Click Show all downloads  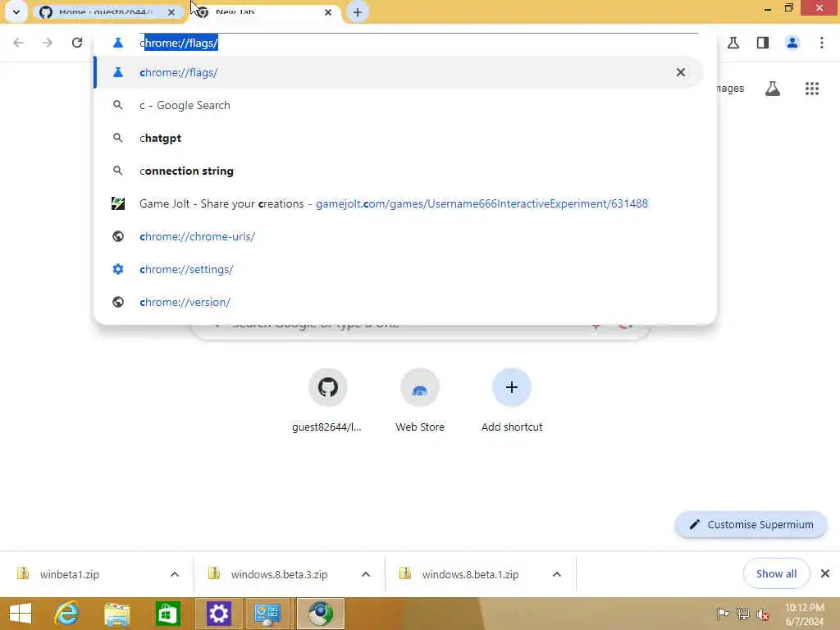[776, 573]
